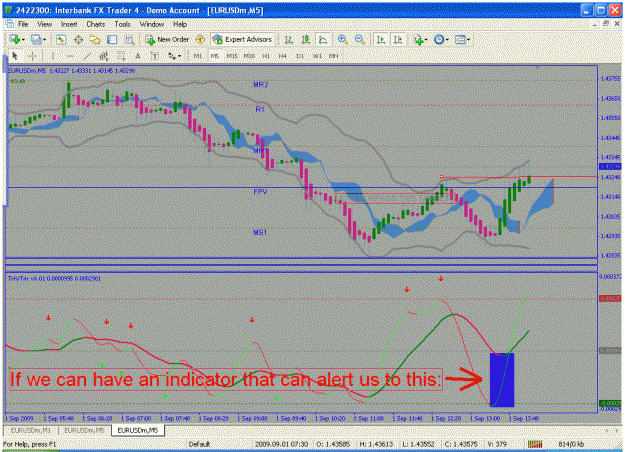The height and width of the screenshot is (452, 625).
Task: Open the Insert menu
Action: coord(69,24)
